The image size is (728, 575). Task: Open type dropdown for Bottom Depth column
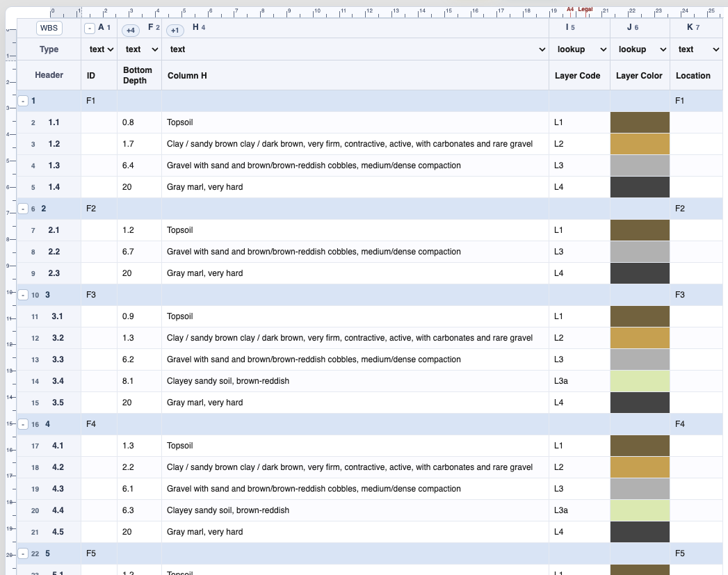click(x=141, y=49)
